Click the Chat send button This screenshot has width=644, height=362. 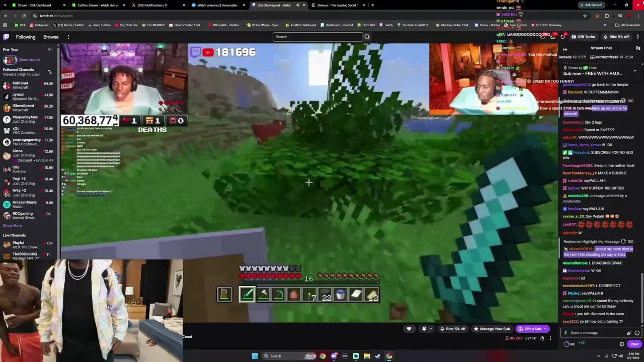tap(634, 344)
